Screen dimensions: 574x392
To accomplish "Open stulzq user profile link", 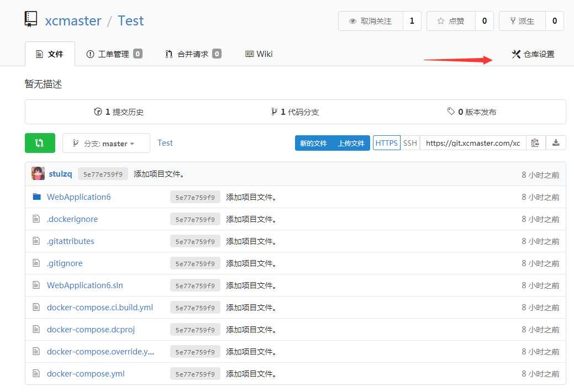I will (60, 174).
